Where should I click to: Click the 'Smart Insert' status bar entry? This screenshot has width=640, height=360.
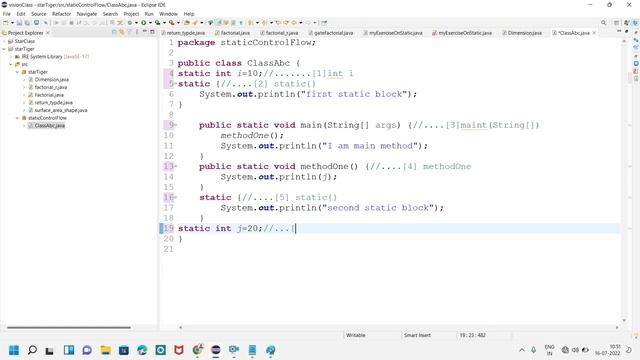coord(417,335)
